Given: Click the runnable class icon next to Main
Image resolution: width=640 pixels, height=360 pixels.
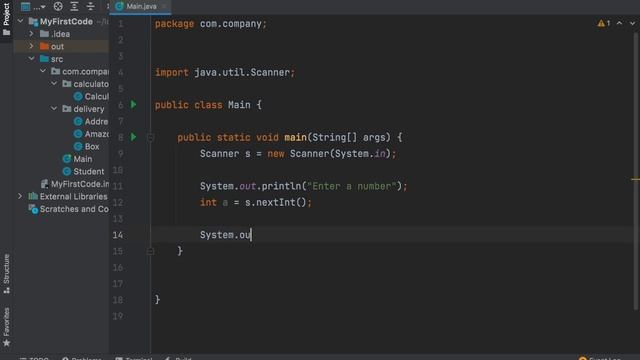Looking at the screenshot, I should [x=67, y=159].
